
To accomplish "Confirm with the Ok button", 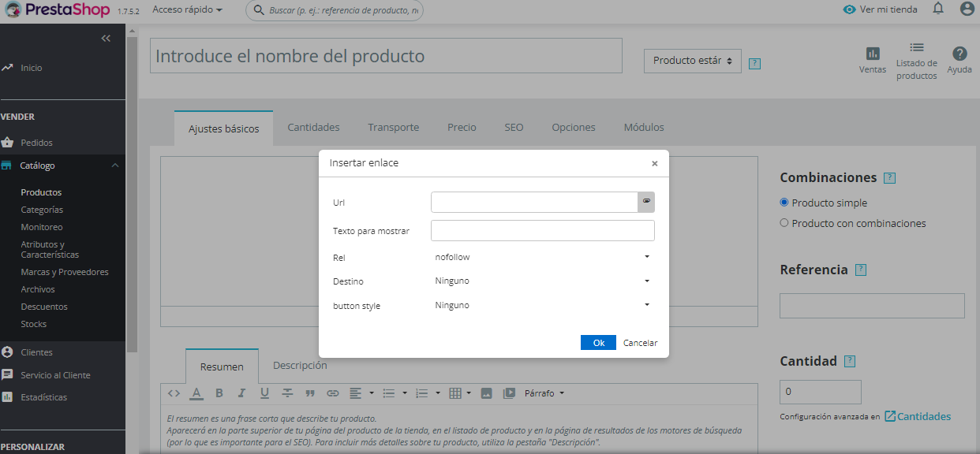I will [598, 343].
